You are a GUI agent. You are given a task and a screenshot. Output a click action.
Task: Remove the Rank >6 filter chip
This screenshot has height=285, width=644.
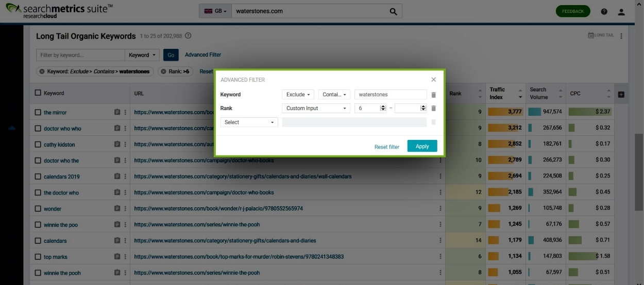[x=163, y=72]
